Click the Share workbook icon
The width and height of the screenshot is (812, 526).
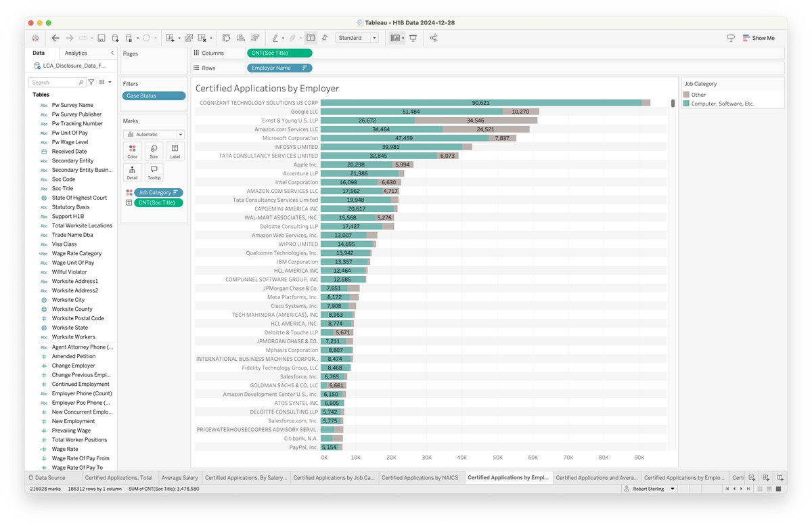433,39
